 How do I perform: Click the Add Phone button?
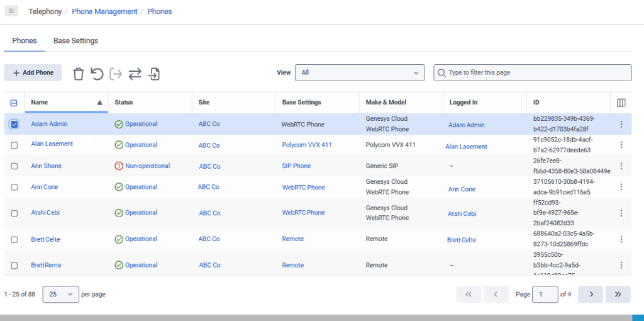point(33,72)
